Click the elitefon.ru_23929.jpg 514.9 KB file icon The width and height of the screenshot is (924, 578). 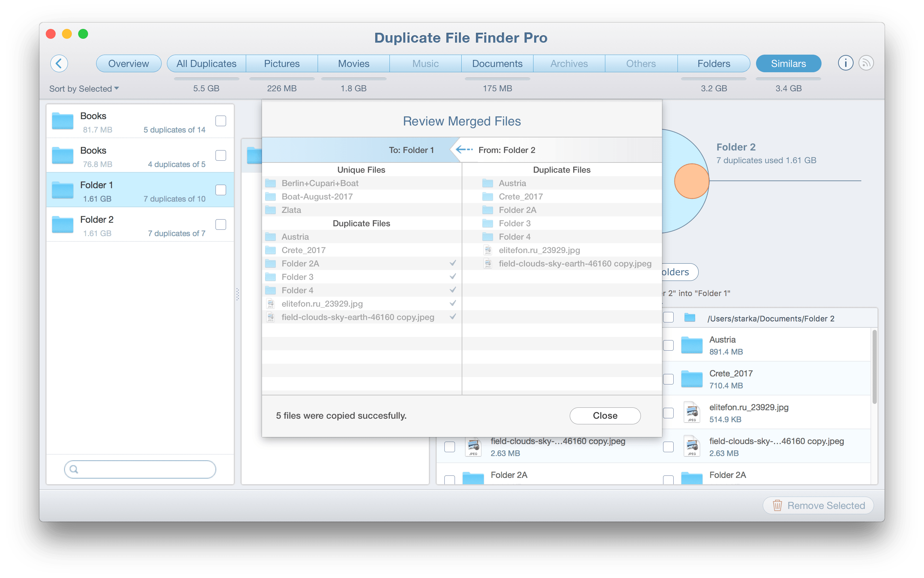[x=692, y=412]
